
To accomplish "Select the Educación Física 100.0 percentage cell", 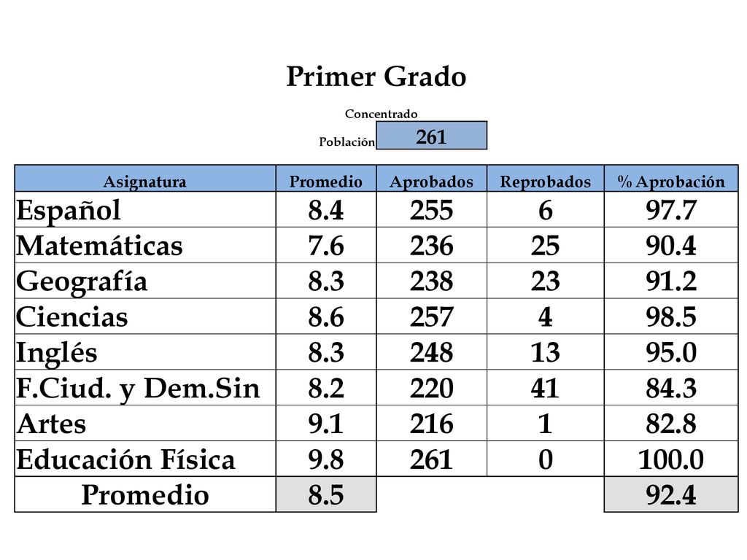I will coord(671,459).
